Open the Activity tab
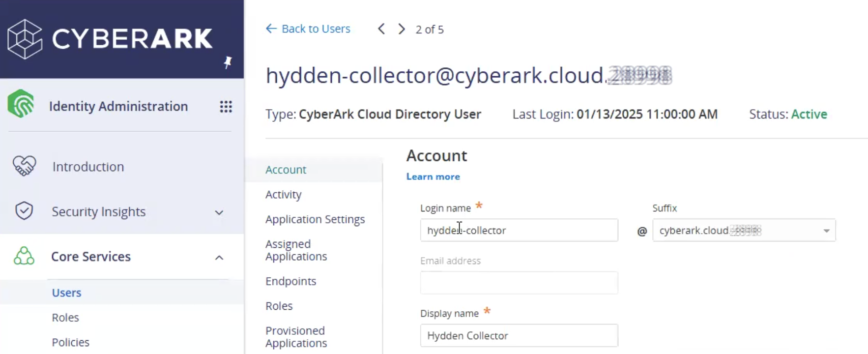Screen dimensions: 868x354 [x=284, y=195]
